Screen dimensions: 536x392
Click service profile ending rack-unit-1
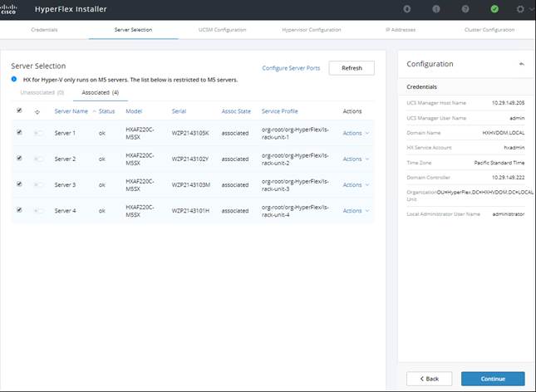click(x=295, y=133)
